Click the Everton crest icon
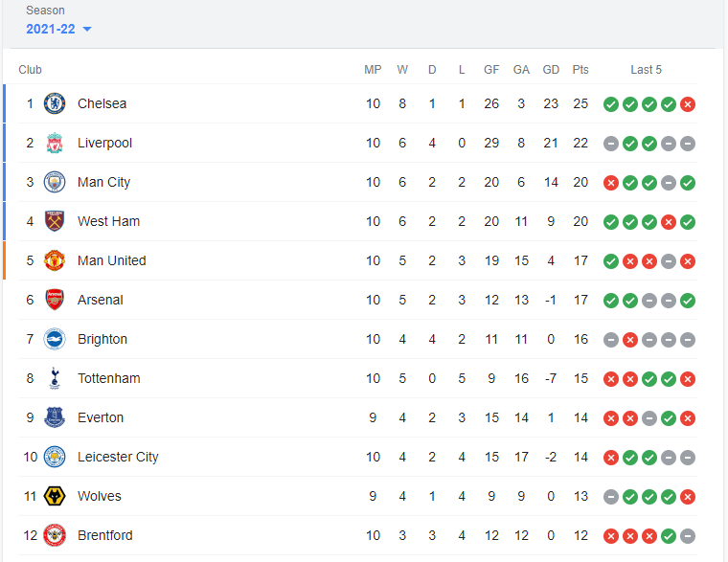 click(x=55, y=417)
